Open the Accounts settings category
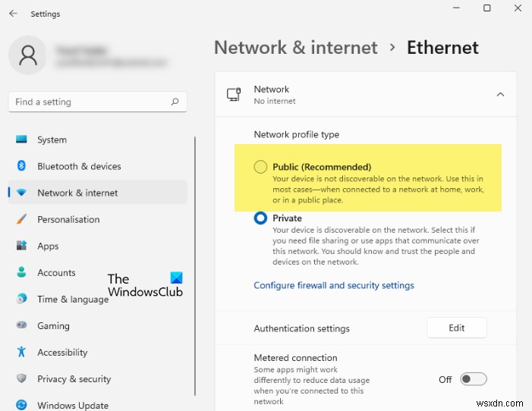532x411 pixels. pos(56,272)
